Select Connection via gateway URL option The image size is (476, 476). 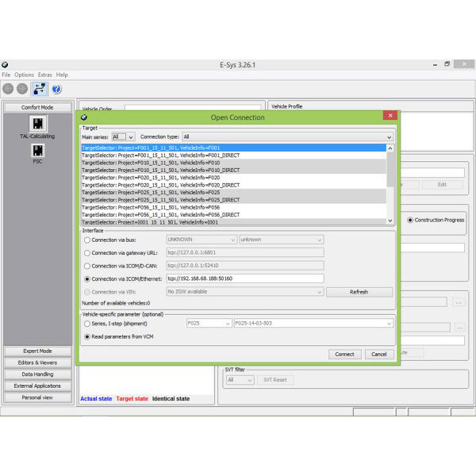pos(87,252)
